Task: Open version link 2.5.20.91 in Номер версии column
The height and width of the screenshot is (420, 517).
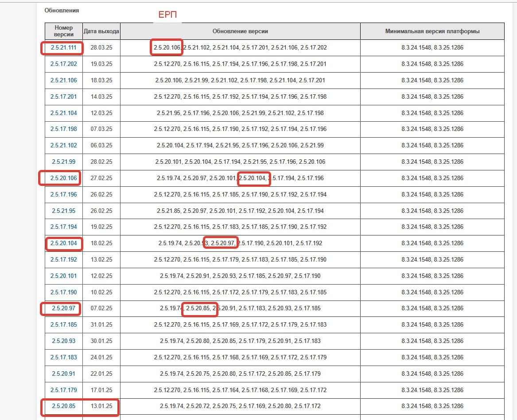Action: pyautogui.click(x=63, y=374)
